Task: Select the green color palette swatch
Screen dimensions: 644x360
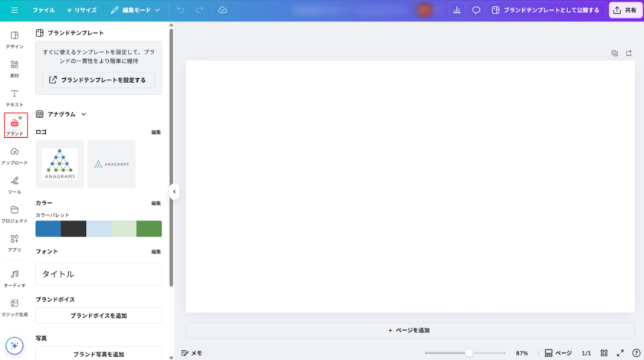Action: (x=149, y=228)
